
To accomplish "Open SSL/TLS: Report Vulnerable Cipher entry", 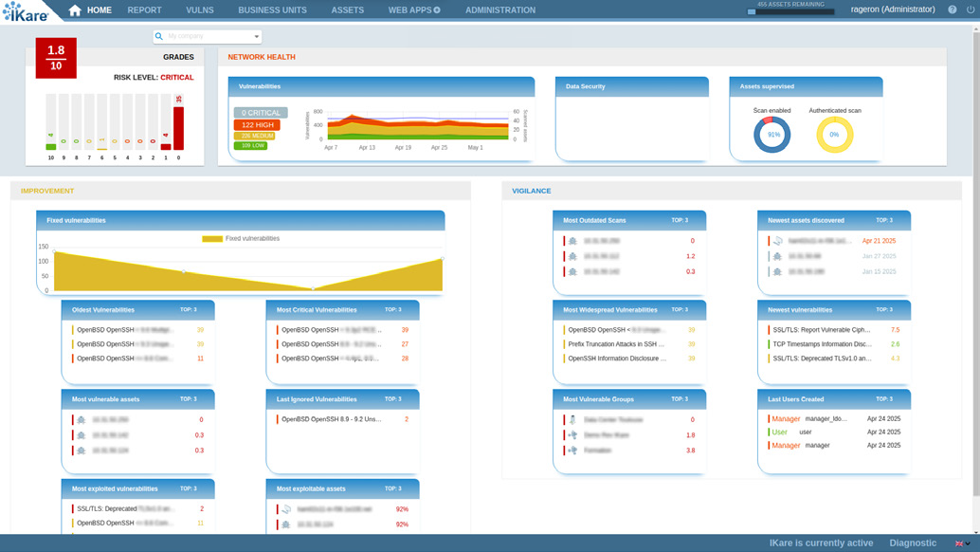I will pos(821,330).
